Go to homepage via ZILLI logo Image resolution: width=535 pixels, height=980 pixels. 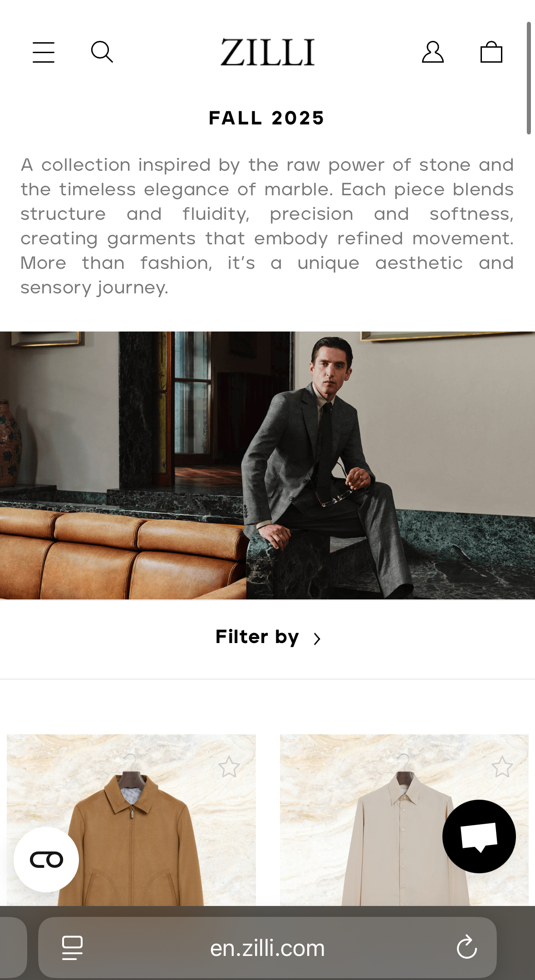click(268, 52)
